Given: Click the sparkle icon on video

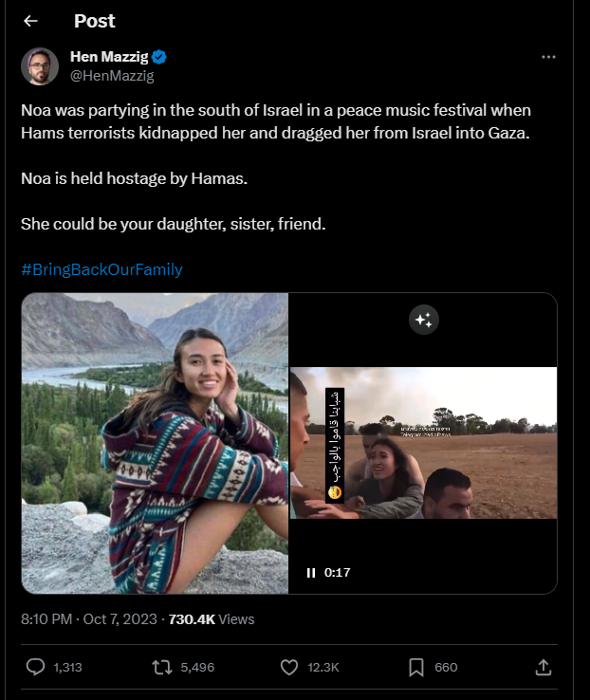Looking at the screenshot, I should click(x=423, y=321).
